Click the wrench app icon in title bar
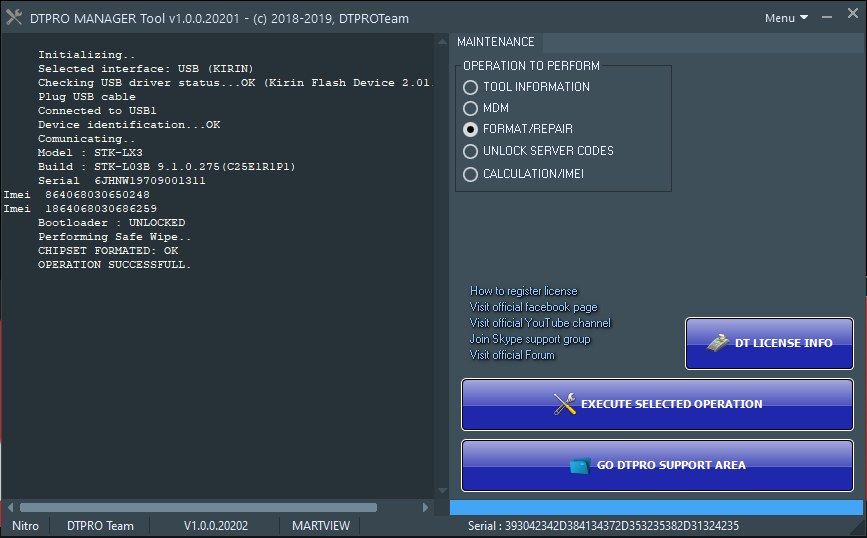 click(x=14, y=17)
